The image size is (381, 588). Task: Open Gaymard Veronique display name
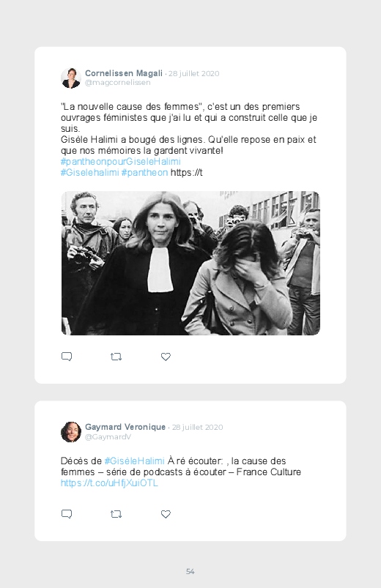pos(125,427)
